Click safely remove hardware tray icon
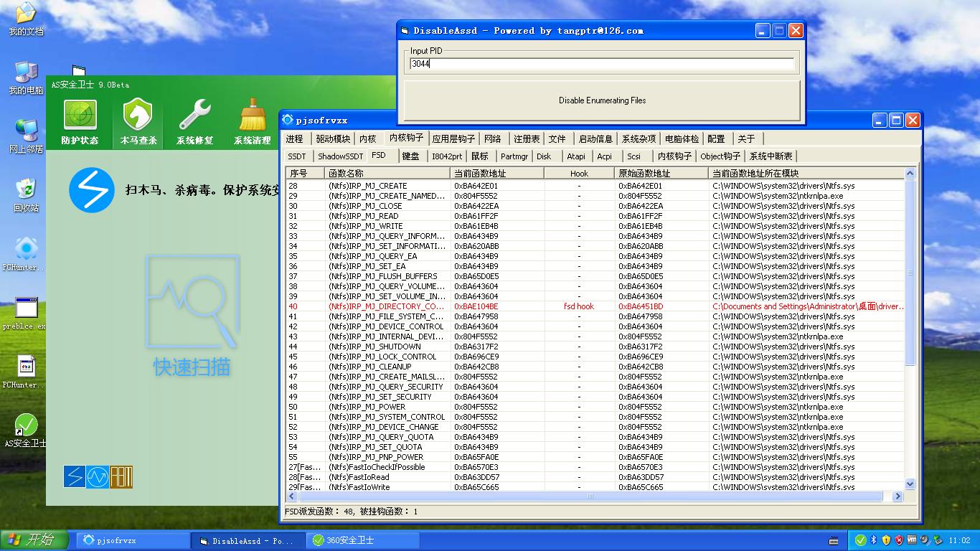Viewport: 980px width, 551px height. [937, 540]
